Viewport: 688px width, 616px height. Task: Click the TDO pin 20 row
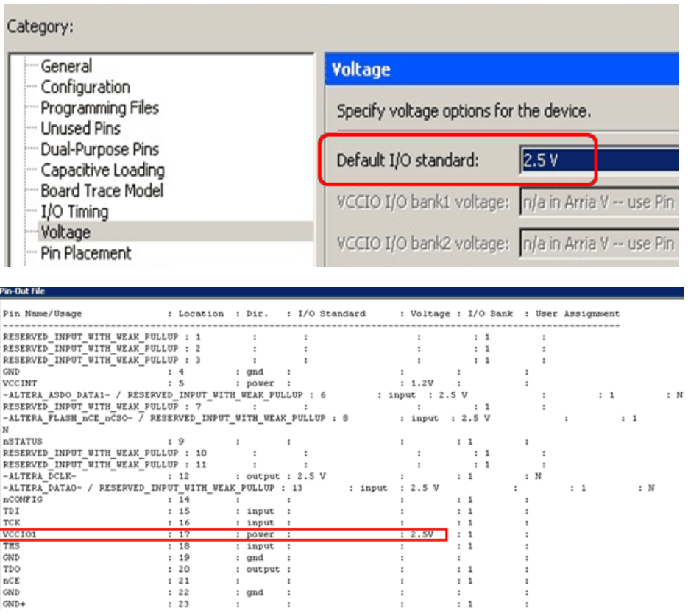(x=221, y=569)
